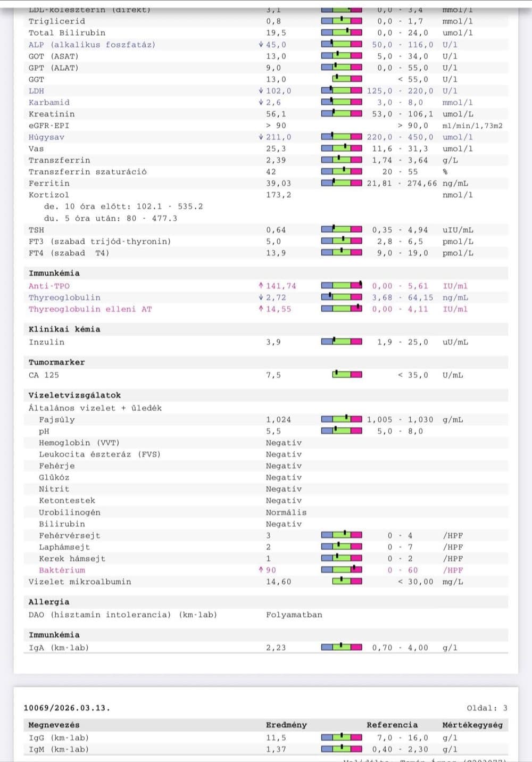Click the Anti-TPO value 141,74
Screen dimensions: 532x762
281,286
